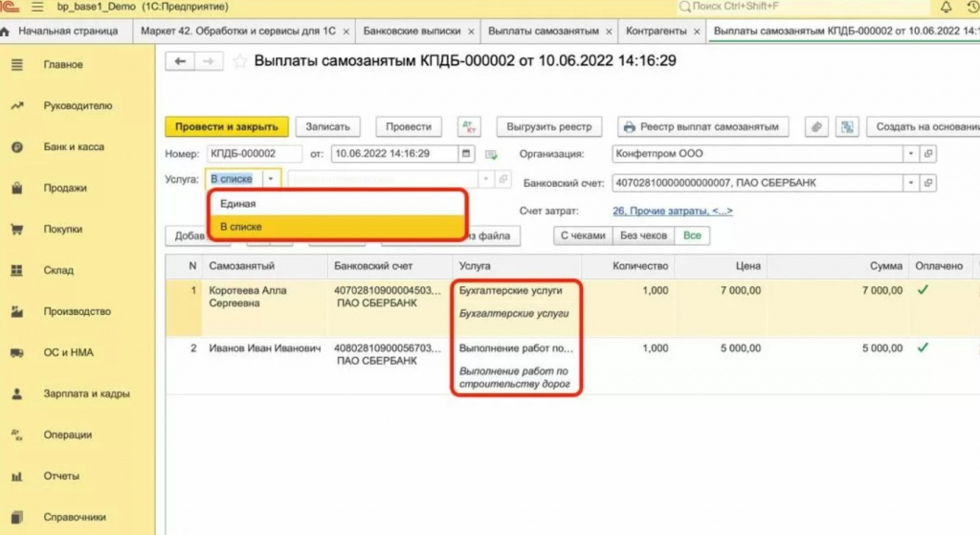Open the calendar date picker icon
The height and width of the screenshot is (535, 980).
click(466, 154)
